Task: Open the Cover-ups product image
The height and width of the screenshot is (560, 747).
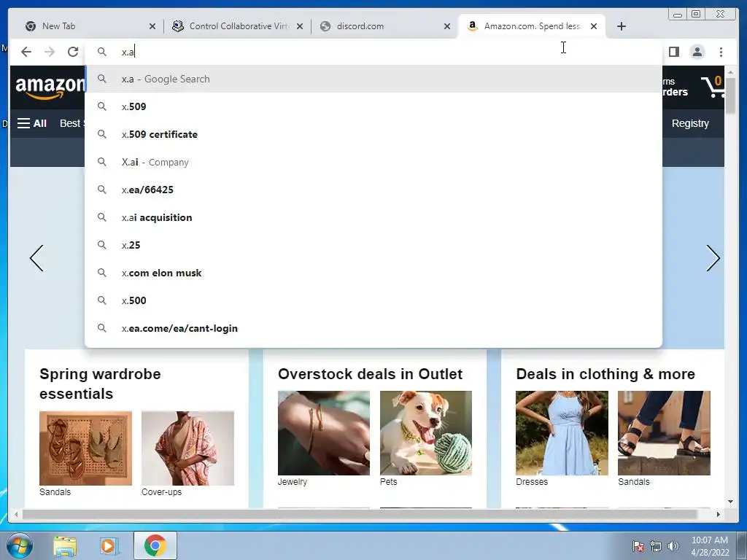Action: [x=187, y=448]
